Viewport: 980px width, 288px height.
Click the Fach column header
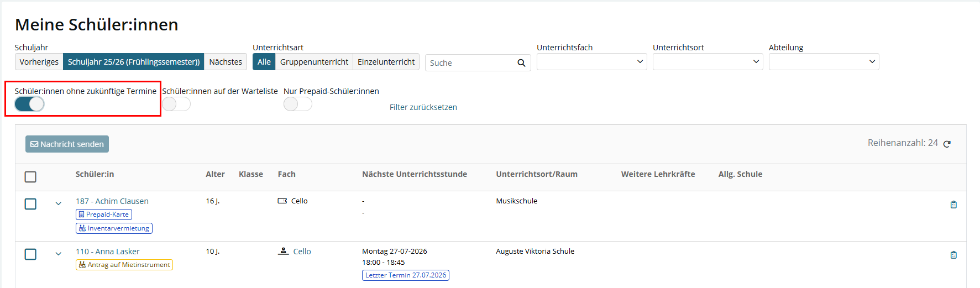(x=287, y=174)
